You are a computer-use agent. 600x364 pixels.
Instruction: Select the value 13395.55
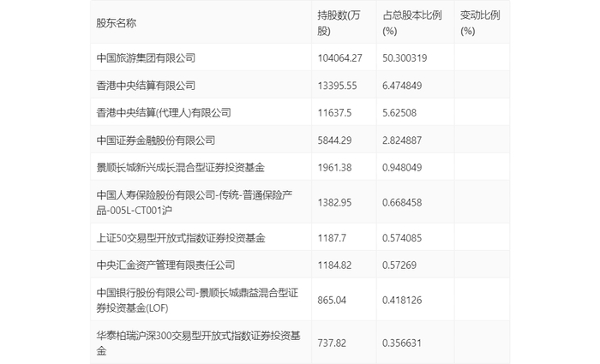pos(337,86)
